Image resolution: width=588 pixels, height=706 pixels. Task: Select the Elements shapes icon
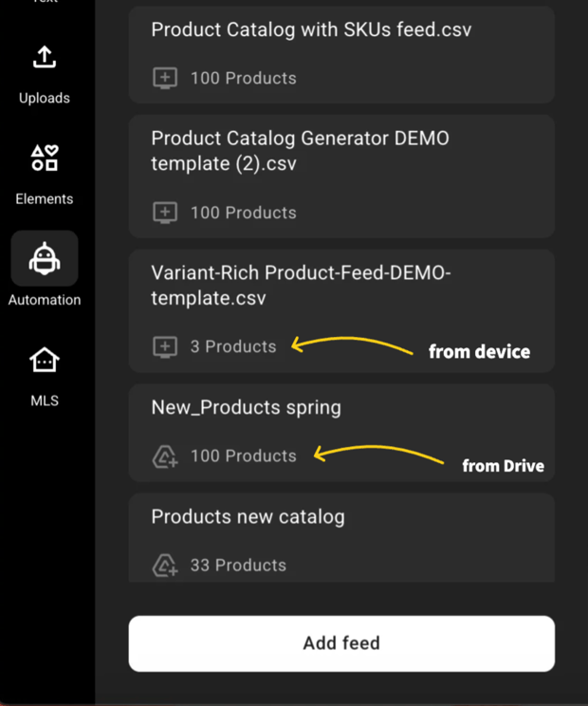[44, 158]
